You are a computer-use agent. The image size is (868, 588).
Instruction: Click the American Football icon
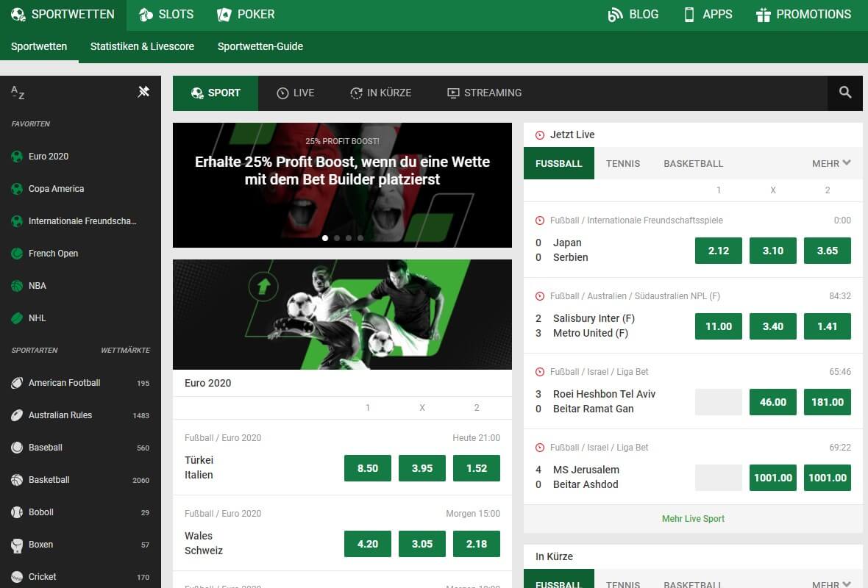17,383
